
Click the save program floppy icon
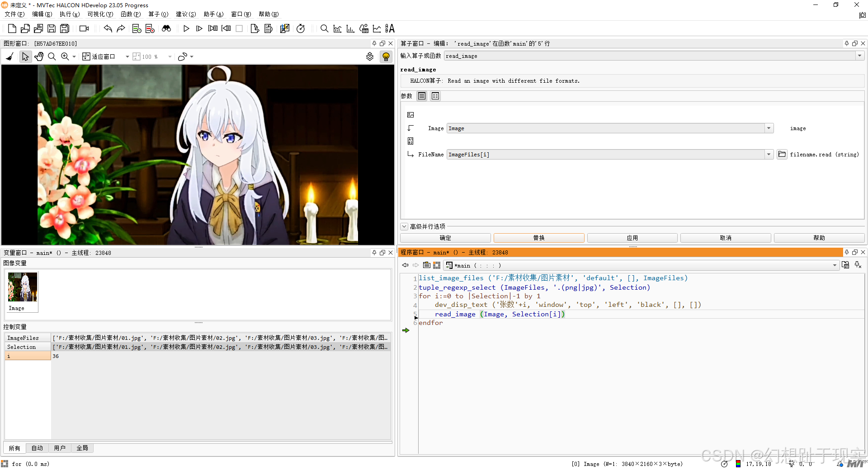tap(52, 28)
